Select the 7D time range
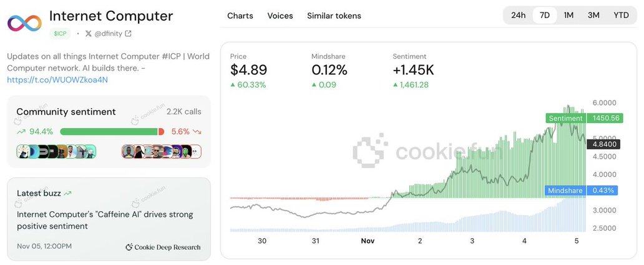 click(x=544, y=16)
